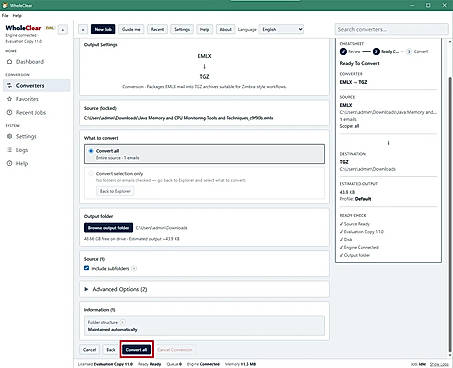Open sidebar Settings gear icon

point(9,136)
